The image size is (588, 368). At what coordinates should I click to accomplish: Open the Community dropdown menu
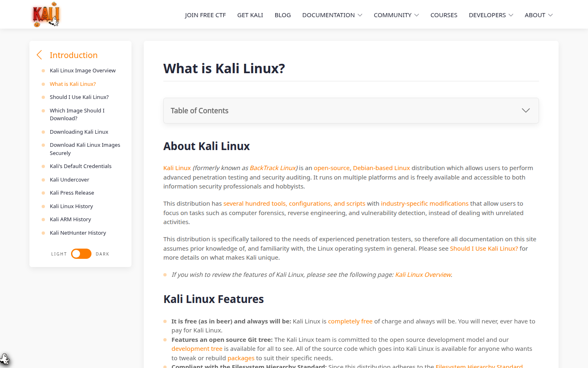pyautogui.click(x=396, y=15)
